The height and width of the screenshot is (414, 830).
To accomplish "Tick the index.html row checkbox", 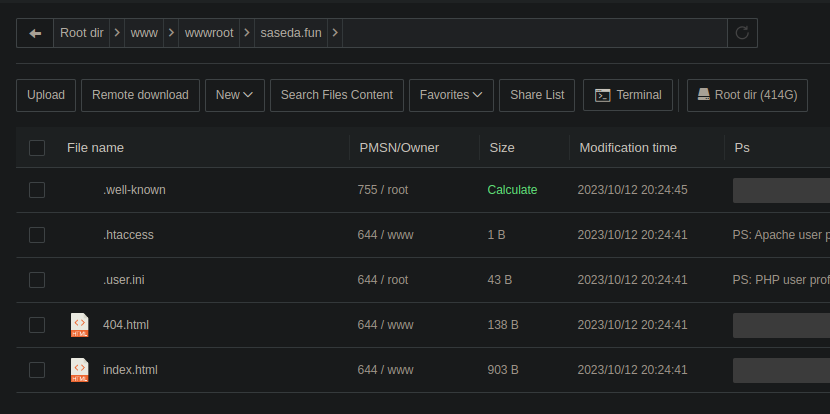I will coord(37,370).
